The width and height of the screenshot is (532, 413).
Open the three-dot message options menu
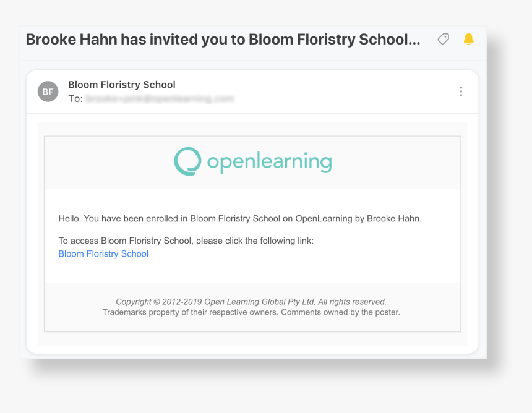coord(461,92)
